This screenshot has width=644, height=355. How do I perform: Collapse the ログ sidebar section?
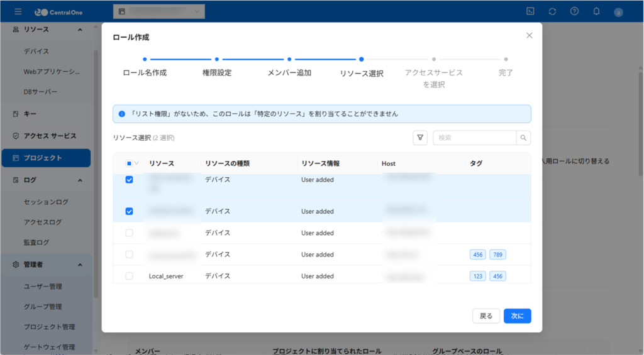[x=80, y=180]
